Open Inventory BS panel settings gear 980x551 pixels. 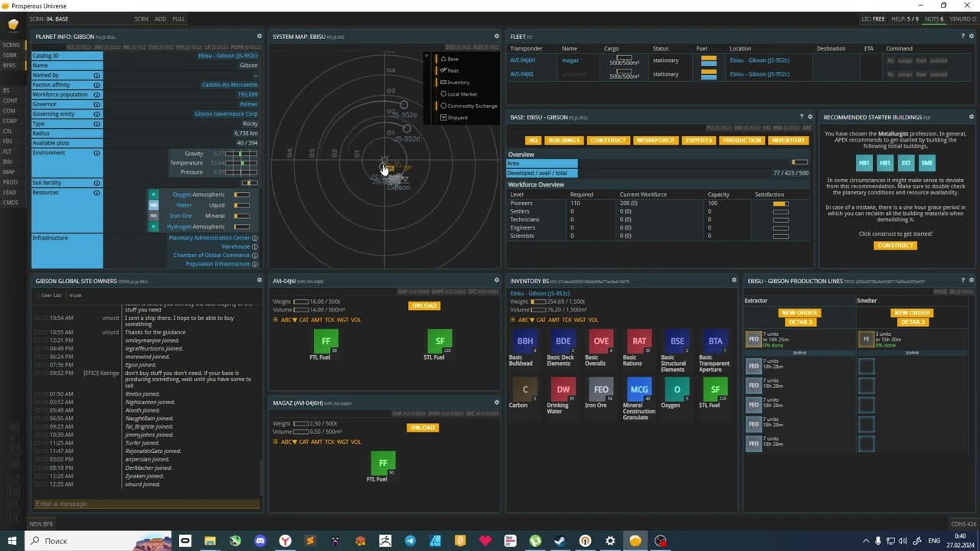coord(733,280)
